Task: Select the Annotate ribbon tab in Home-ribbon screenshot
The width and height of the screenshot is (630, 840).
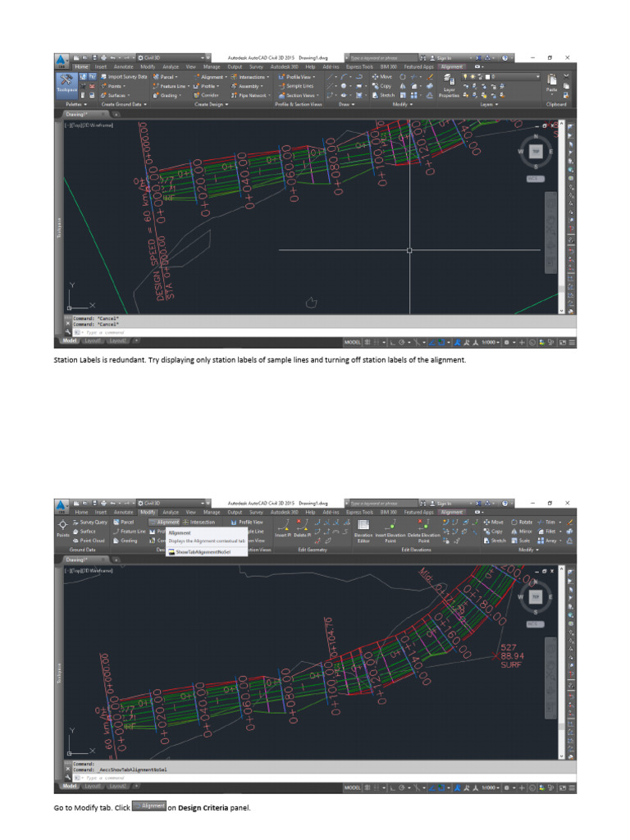Action: 123,67
